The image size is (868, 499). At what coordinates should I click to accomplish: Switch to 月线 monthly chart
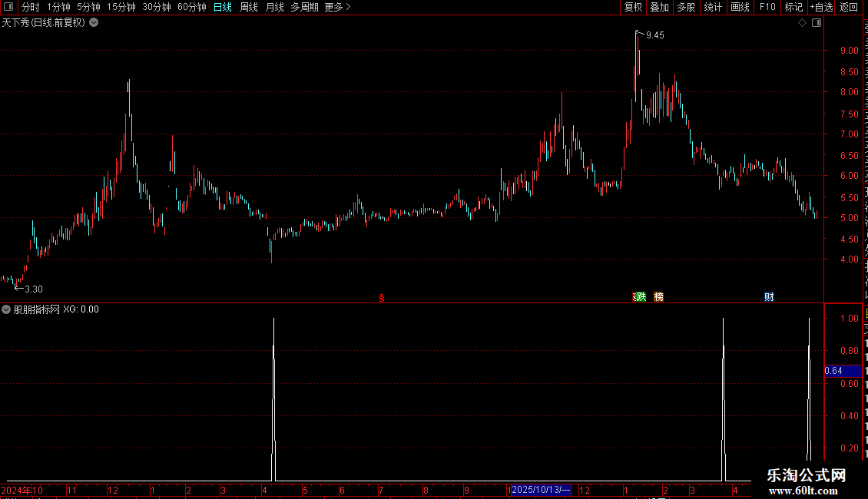tap(274, 7)
